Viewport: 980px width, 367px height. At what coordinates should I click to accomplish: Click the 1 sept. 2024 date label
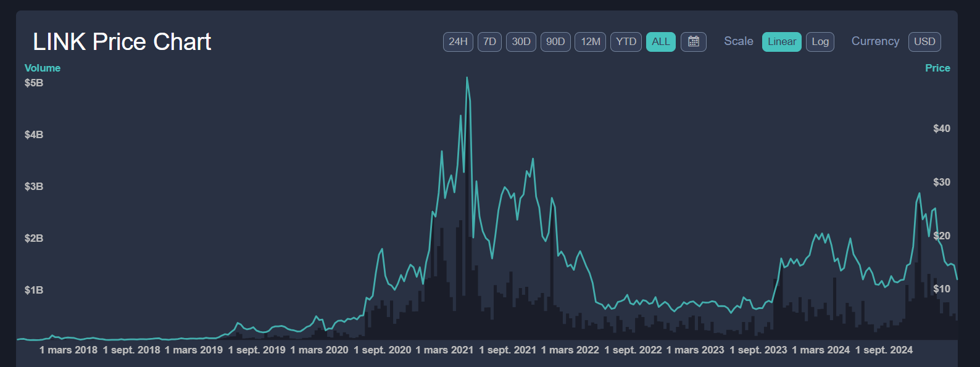(884, 350)
